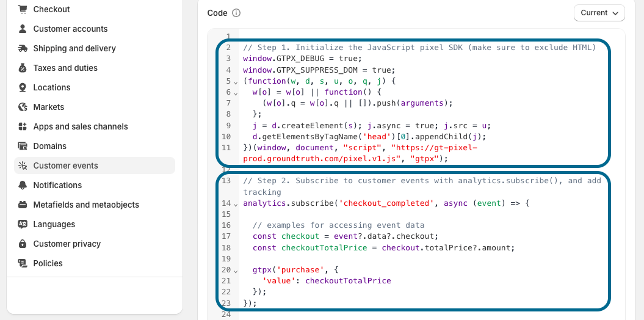
Task: Select Customer events in sidebar
Action: [65, 165]
